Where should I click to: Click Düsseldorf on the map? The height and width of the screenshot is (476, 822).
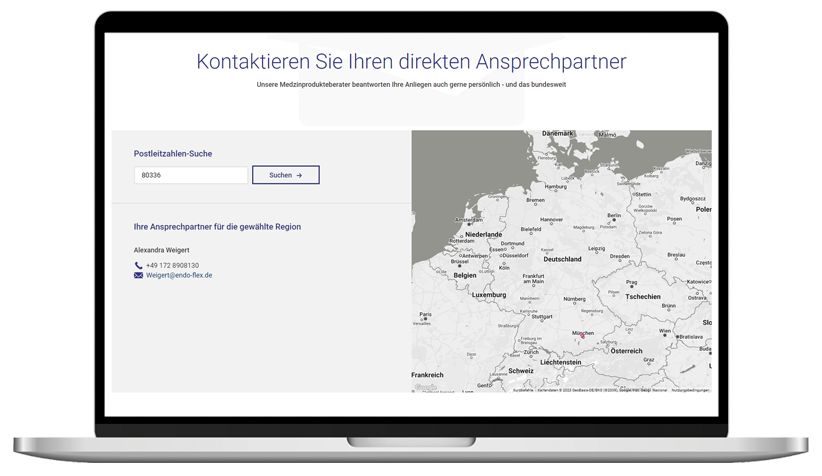click(x=516, y=255)
